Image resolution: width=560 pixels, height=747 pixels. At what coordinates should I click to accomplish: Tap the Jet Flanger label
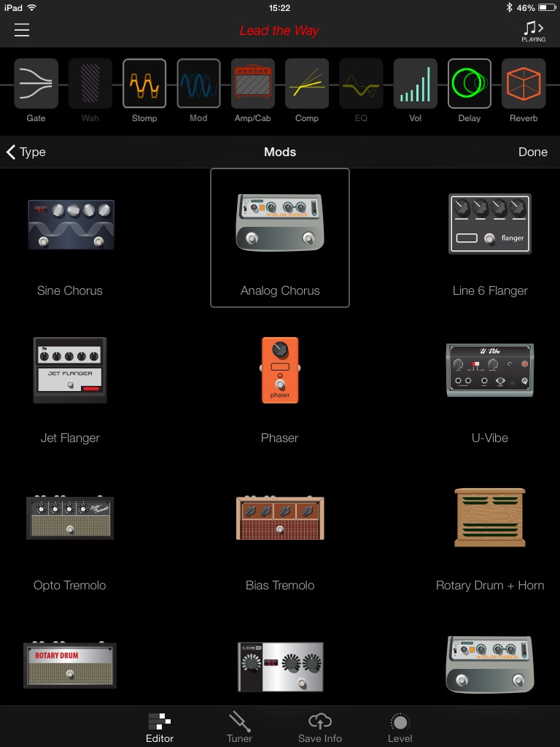click(x=70, y=438)
